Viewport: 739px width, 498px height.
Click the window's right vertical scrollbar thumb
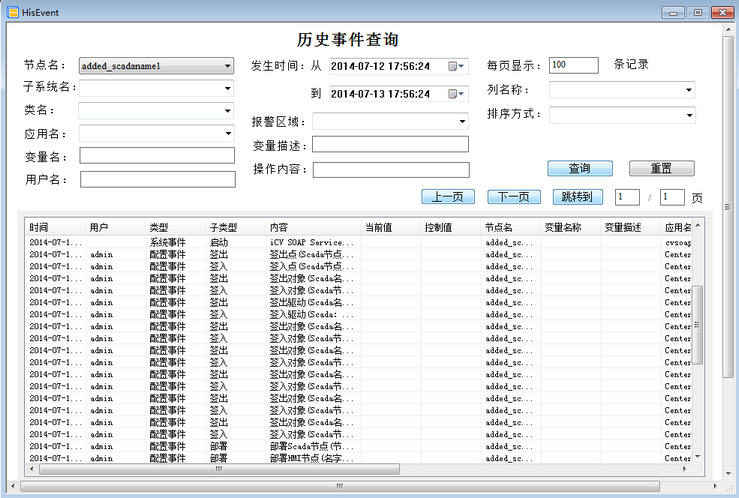(728, 206)
